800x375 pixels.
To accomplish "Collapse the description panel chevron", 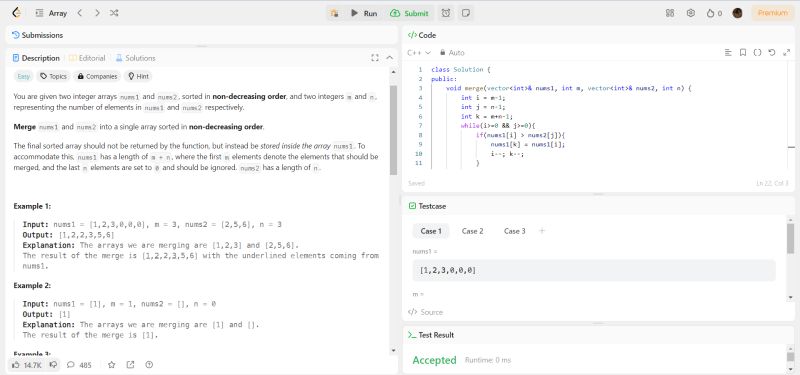I will 390,58.
